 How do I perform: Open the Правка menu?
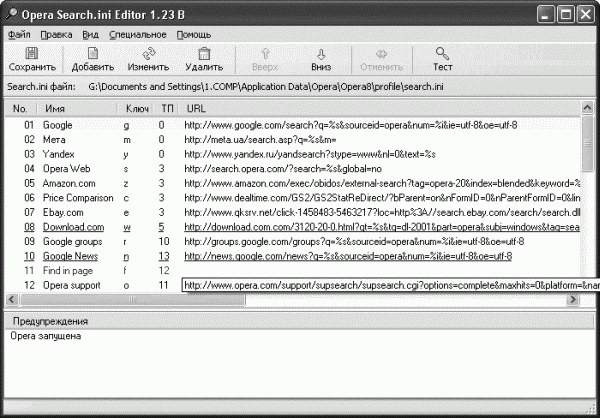(x=56, y=35)
